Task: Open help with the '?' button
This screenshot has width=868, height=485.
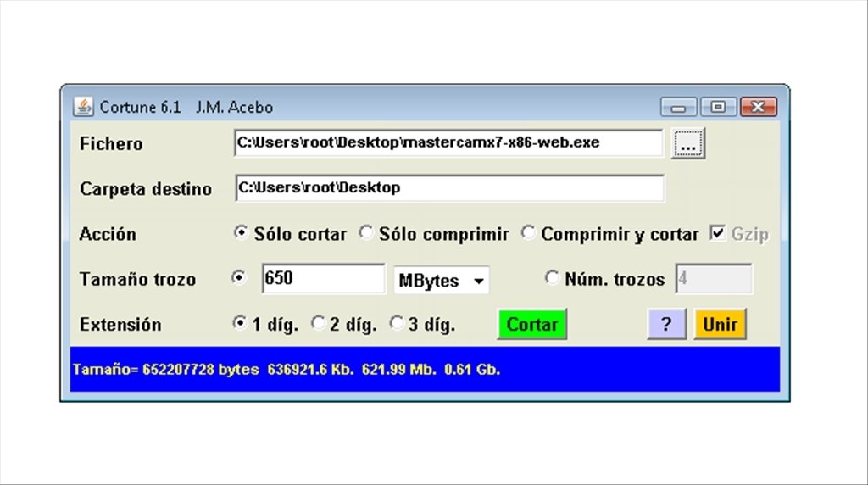Action: (666, 325)
